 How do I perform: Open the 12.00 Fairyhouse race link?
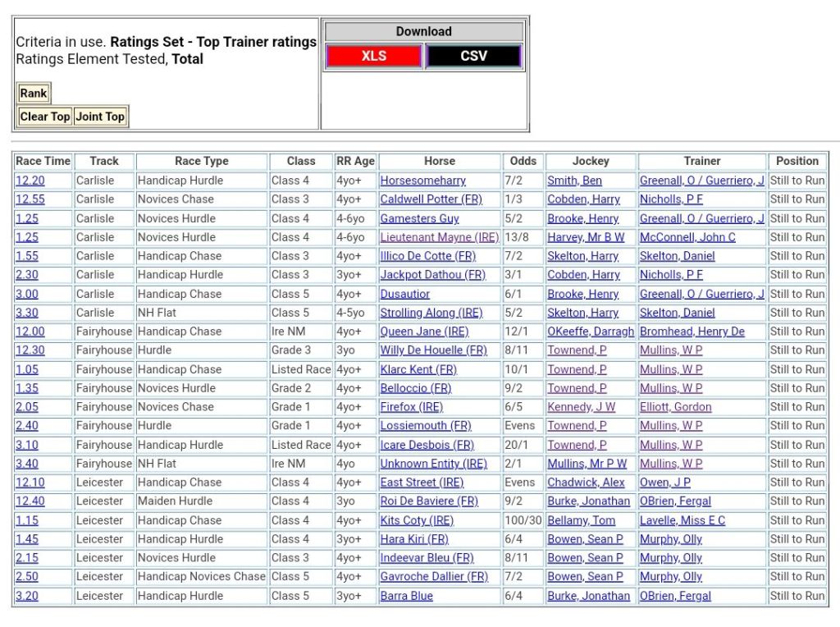(30, 332)
